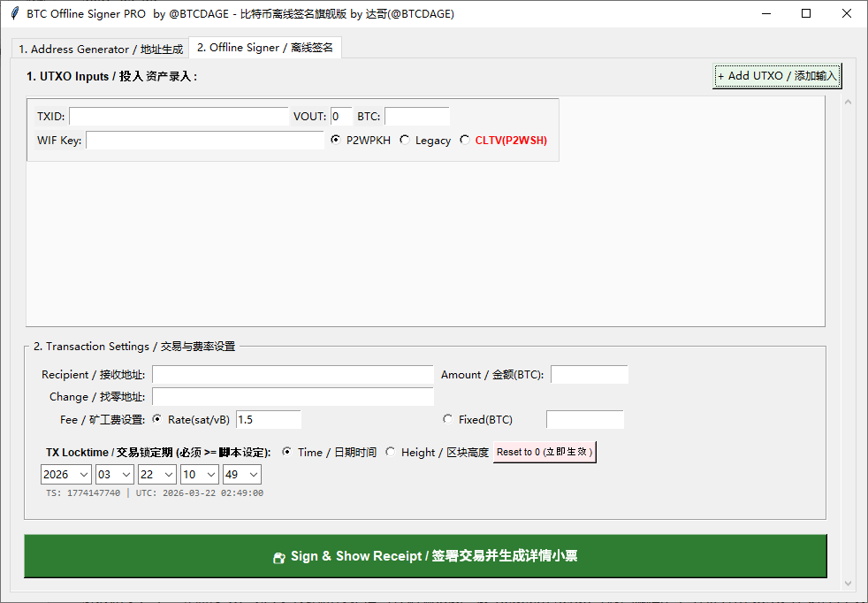868x603 pixels.
Task: Focus the Recipient address field
Action: coord(293,375)
